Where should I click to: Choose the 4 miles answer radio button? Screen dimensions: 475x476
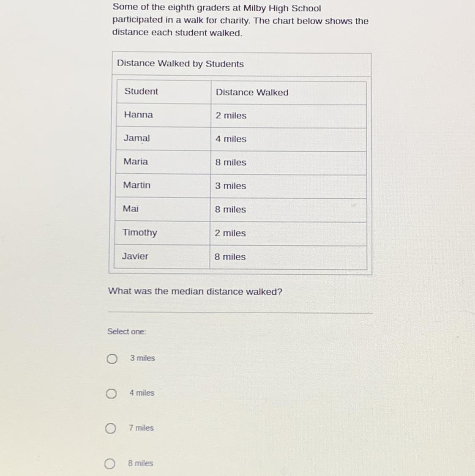[111, 394]
